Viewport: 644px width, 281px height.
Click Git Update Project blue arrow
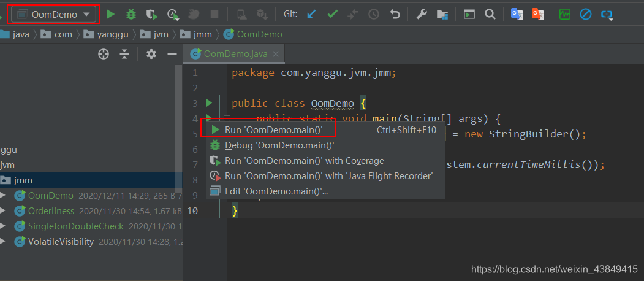click(x=312, y=14)
